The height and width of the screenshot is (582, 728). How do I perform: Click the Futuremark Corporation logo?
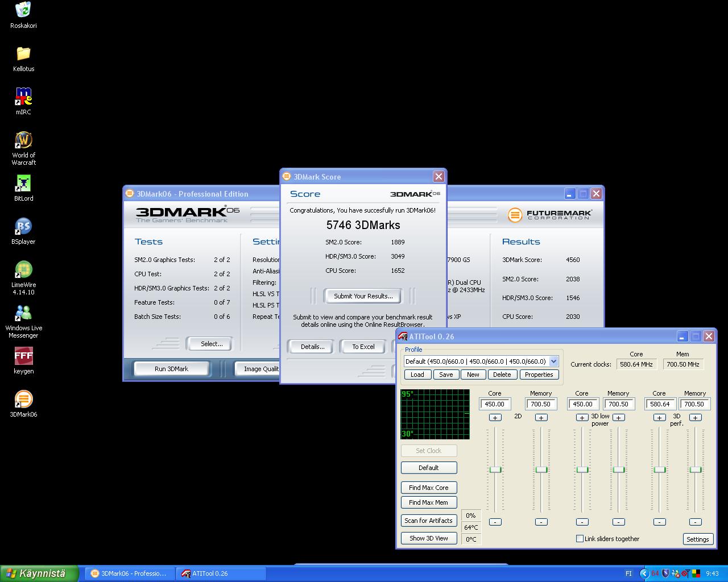[549, 215]
